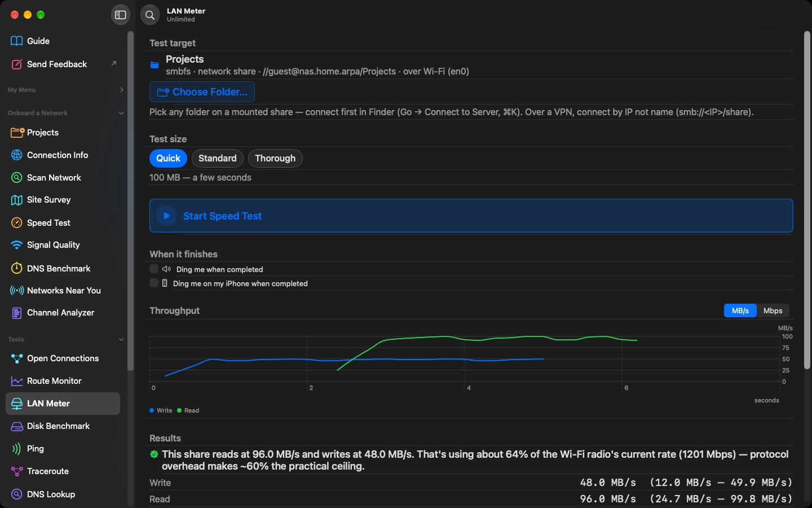Click the Read legend green dot
The height and width of the screenshot is (508, 812).
click(x=179, y=410)
